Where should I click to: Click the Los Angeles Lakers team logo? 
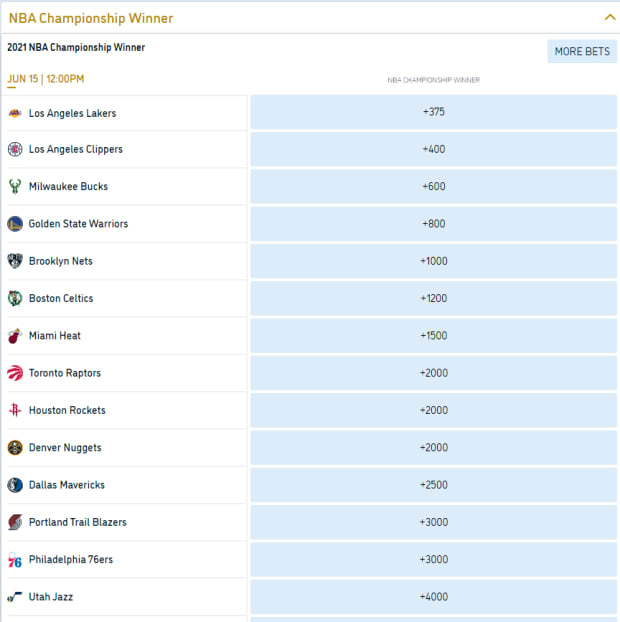[15, 113]
